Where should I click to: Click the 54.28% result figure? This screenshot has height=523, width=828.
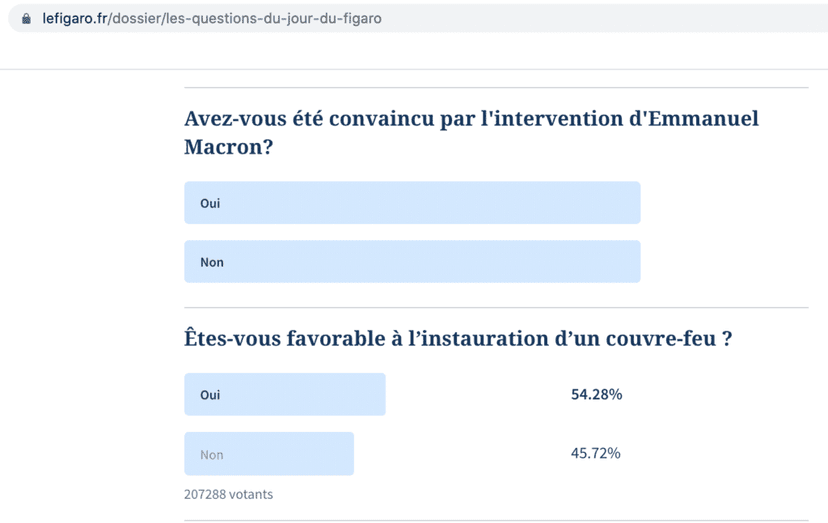(596, 394)
